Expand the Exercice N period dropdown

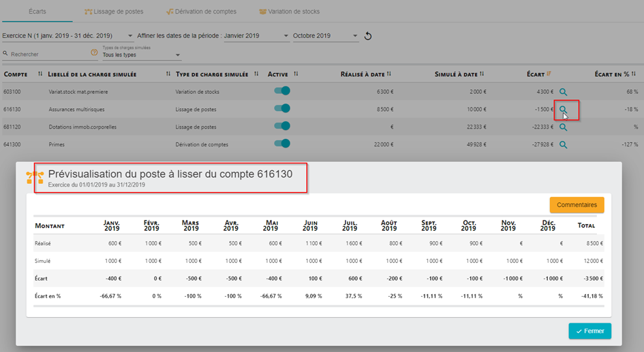(130, 36)
